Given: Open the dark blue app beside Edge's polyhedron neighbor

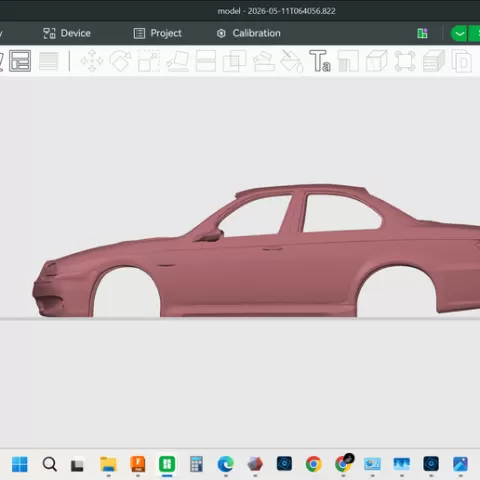Looking at the screenshot, I should pos(284,464).
